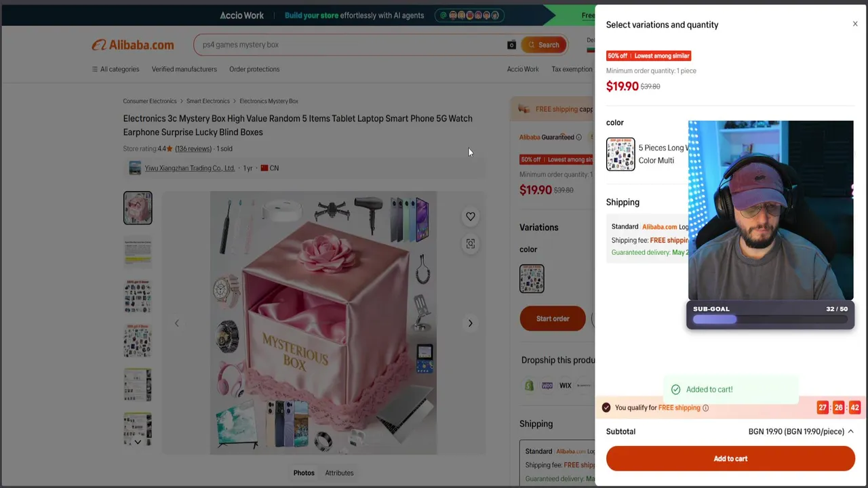Open the All categories menu
This screenshot has width=868, height=488.
pyautogui.click(x=115, y=69)
